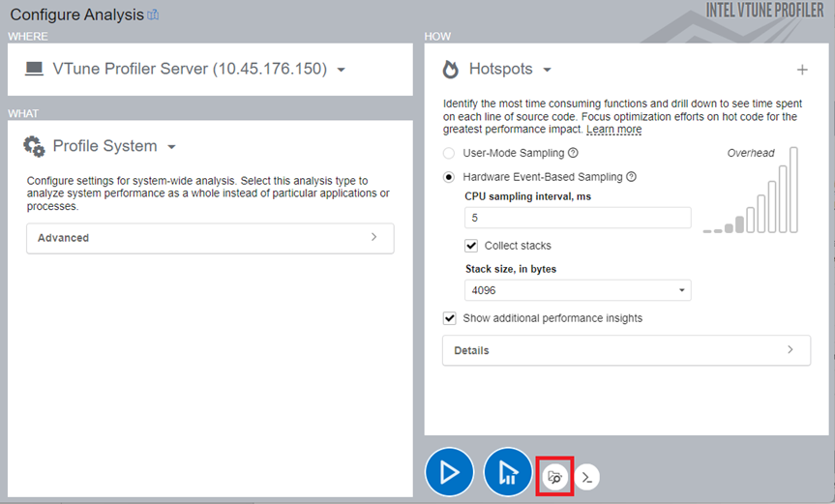Click the CPU sampling interval field

coord(578,218)
